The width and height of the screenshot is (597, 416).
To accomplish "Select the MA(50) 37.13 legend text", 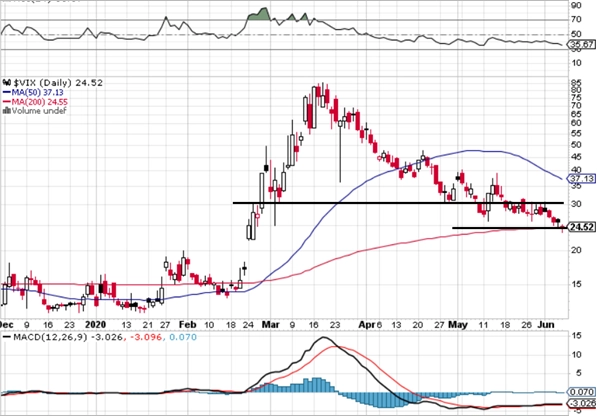I will point(37,92).
